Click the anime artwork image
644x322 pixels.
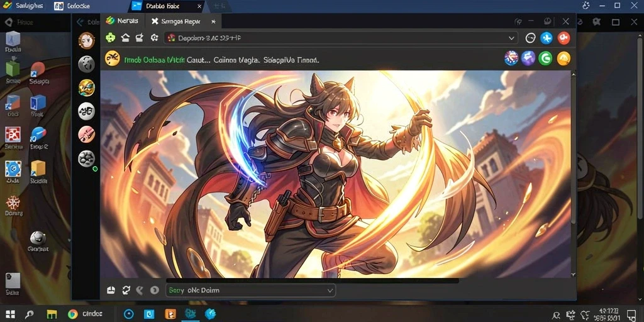pyautogui.click(x=336, y=174)
